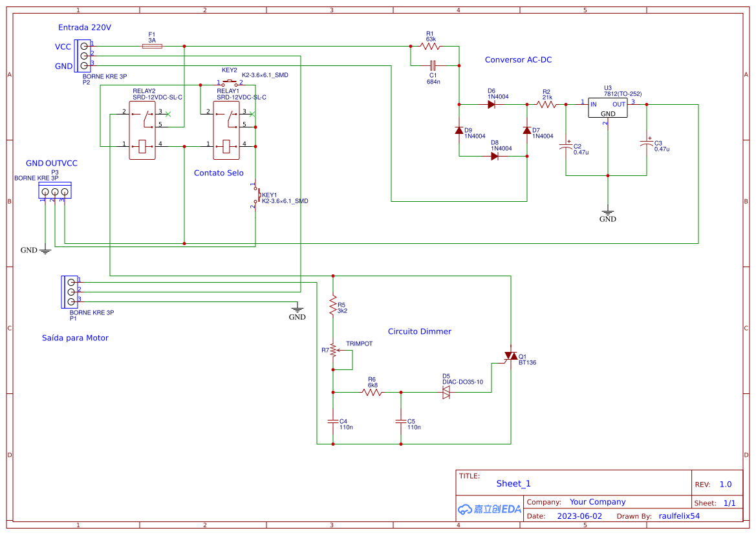The image size is (756, 535).
Task: Toggle the KEY2 switch symbol
Action: [230, 83]
